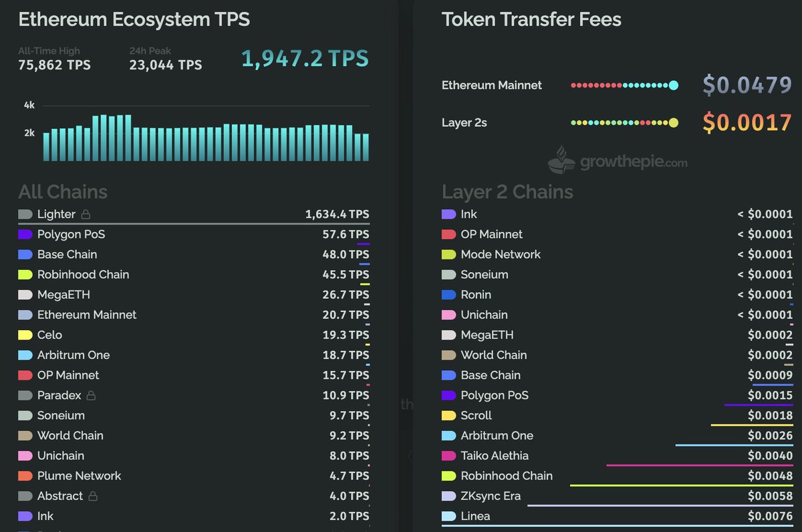Viewport: 802px width, 532px height.
Task: Click the Arbitrum One tag in All Chains
Action: pos(25,355)
